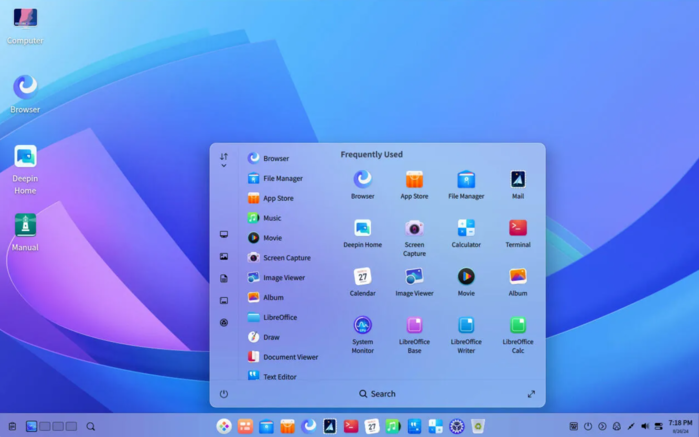The width and height of the screenshot is (699, 437).
Task: Click the power button in launcher
Action: [x=224, y=394]
